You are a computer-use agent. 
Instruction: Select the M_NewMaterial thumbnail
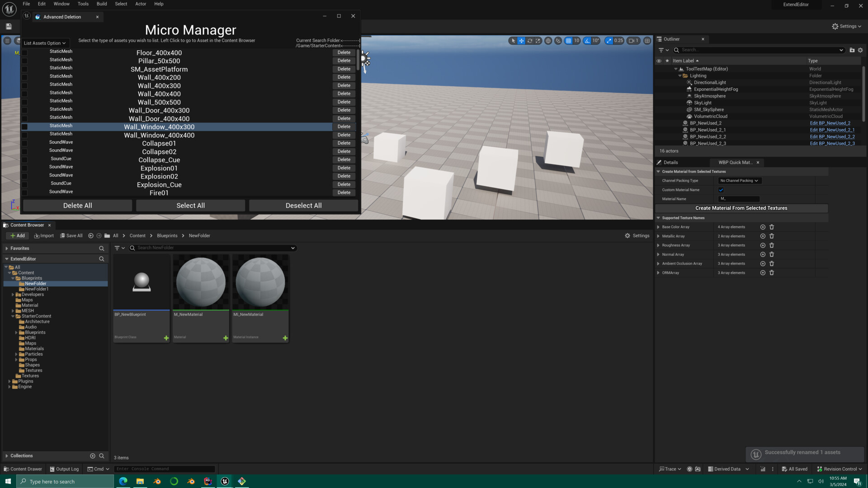click(201, 282)
